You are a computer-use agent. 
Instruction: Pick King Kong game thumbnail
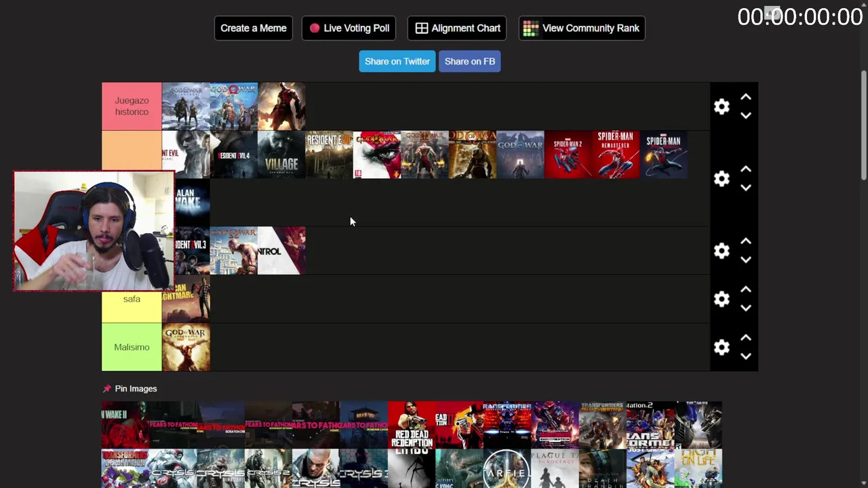[459, 468]
